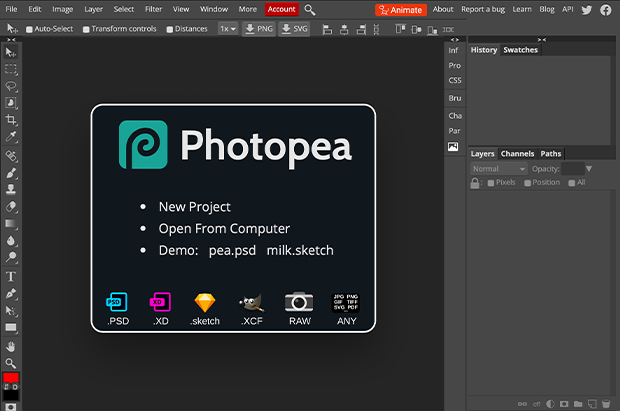Viewport: 620px width, 411px height.
Task: Open the Facebook icon link
Action: (605, 9)
